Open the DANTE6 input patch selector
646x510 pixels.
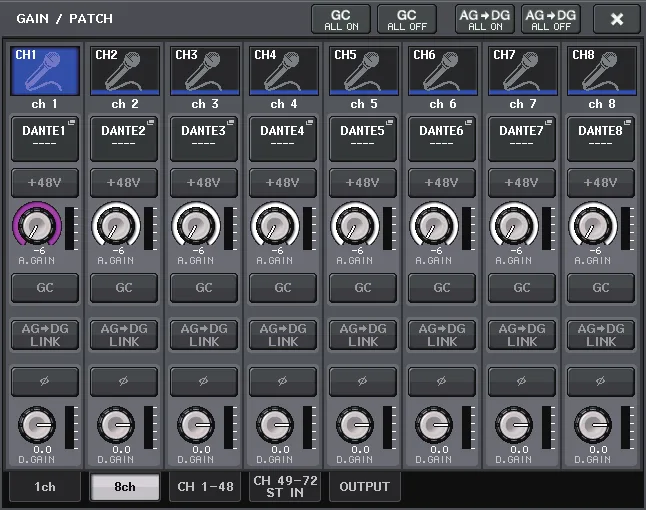click(x=442, y=139)
